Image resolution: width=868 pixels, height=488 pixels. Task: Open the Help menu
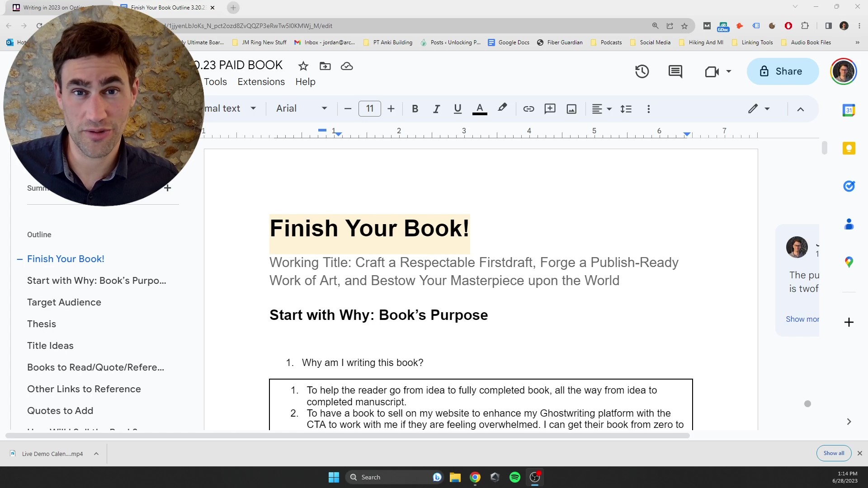305,82
